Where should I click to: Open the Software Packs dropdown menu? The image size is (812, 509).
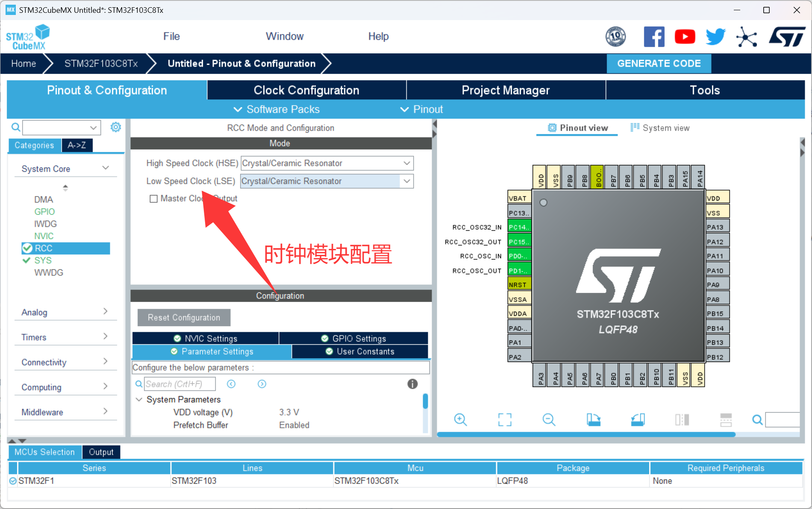pos(277,109)
